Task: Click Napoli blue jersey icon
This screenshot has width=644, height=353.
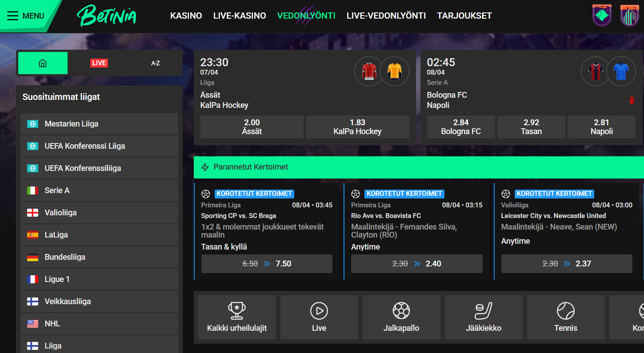Action: click(x=621, y=71)
